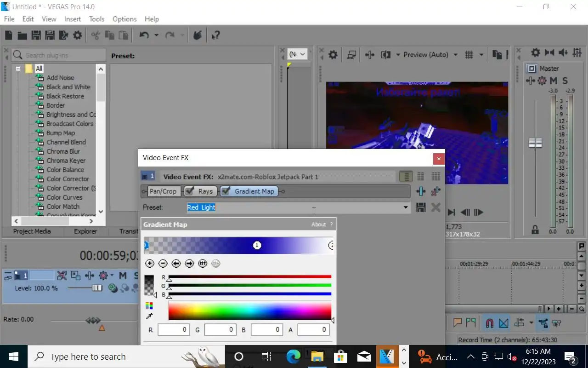The height and width of the screenshot is (368, 588).
Task: Disable the Gradient Map effect checkbox
Action: pyautogui.click(x=226, y=191)
